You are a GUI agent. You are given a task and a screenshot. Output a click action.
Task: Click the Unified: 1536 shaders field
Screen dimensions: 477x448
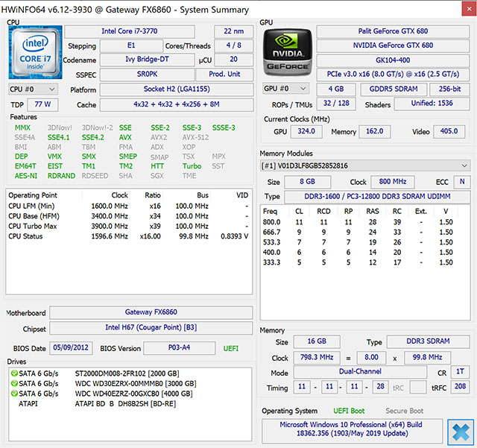(x=432, y=104)
